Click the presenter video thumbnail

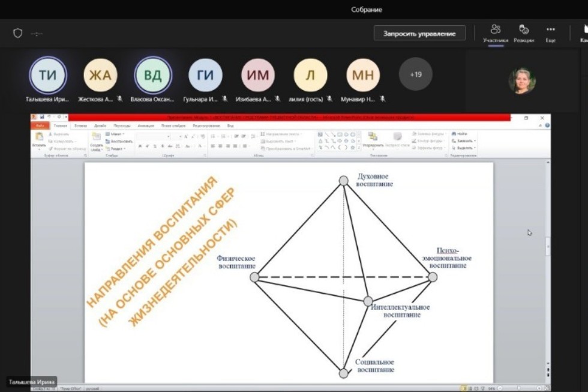coord(521,81)
